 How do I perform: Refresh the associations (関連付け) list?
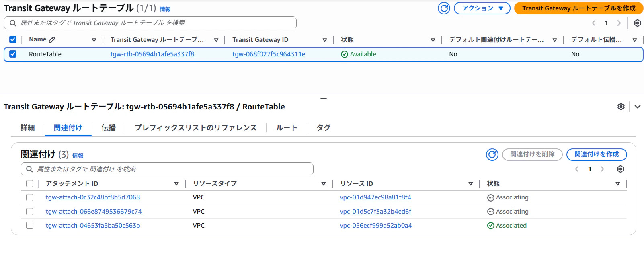coord(492,154)
